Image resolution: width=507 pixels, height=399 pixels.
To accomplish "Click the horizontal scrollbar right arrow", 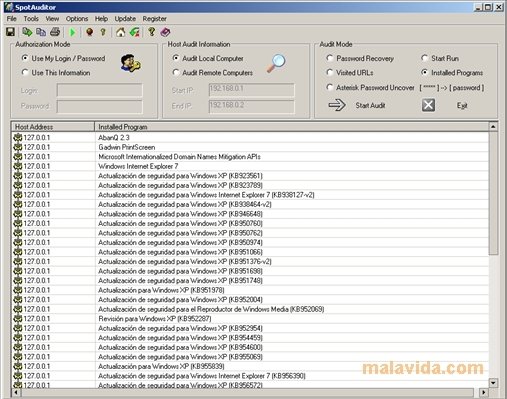I will point(483,392).
